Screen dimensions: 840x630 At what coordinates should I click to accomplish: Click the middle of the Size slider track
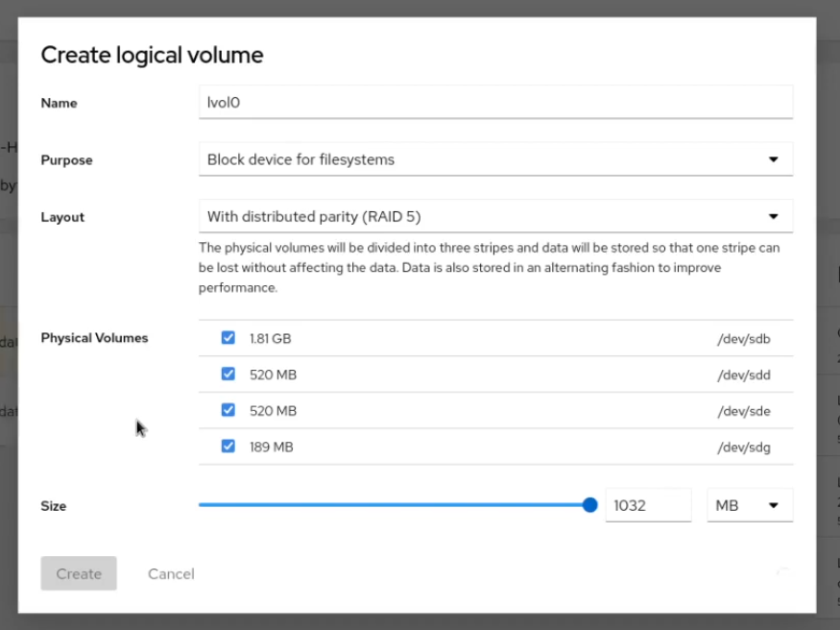pos(394,505)
